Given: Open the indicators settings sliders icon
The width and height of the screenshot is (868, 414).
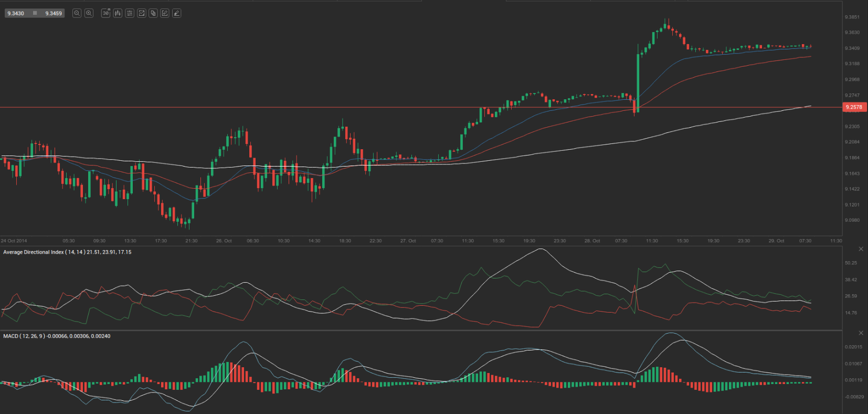Looking at the screenshot, I should coord(130,13).
